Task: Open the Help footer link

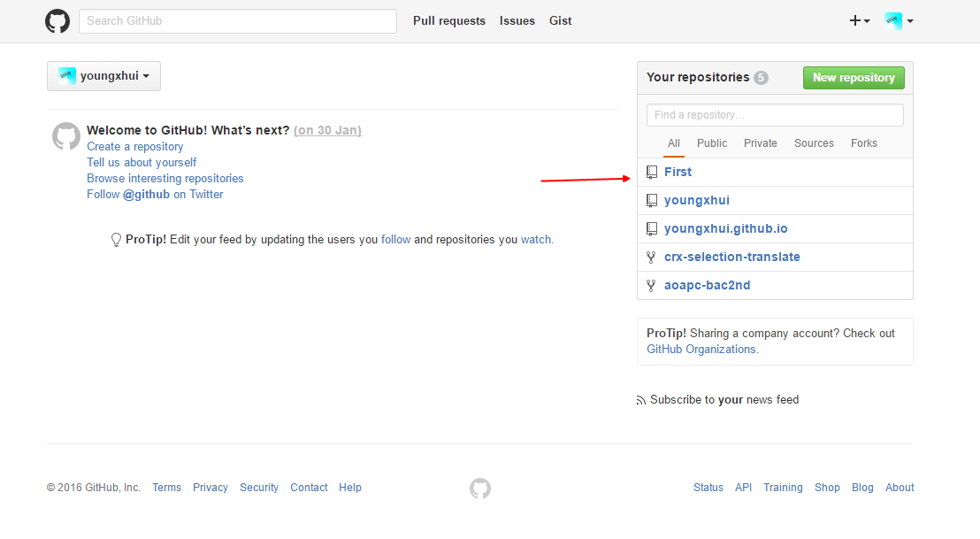Action: pos(350,488)
